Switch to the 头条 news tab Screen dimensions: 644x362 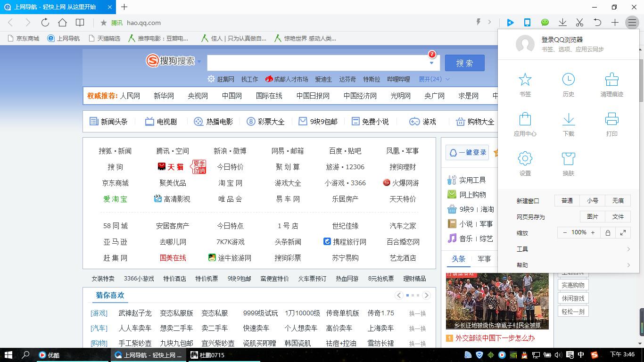(x=458, y=259)
